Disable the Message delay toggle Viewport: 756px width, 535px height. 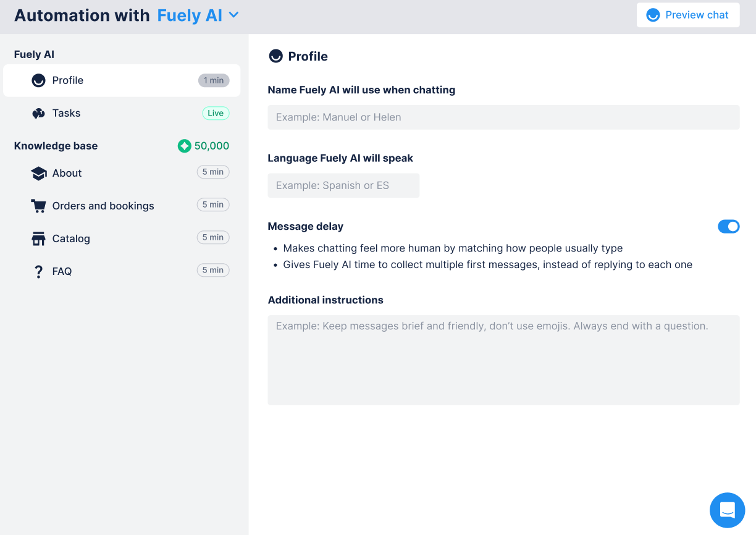click(728, 227)
